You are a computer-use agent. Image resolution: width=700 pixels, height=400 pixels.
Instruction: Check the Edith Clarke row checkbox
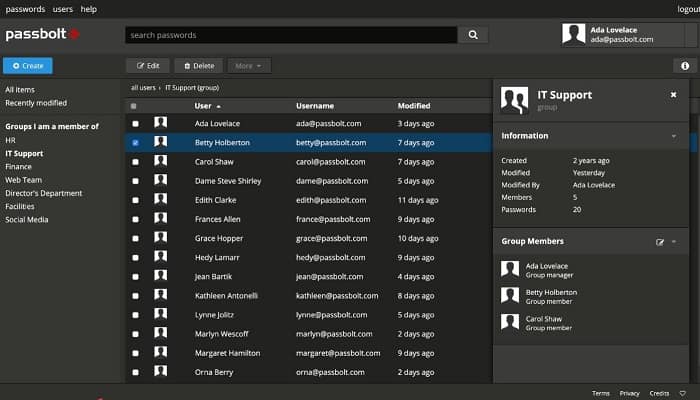click(135, 200)
